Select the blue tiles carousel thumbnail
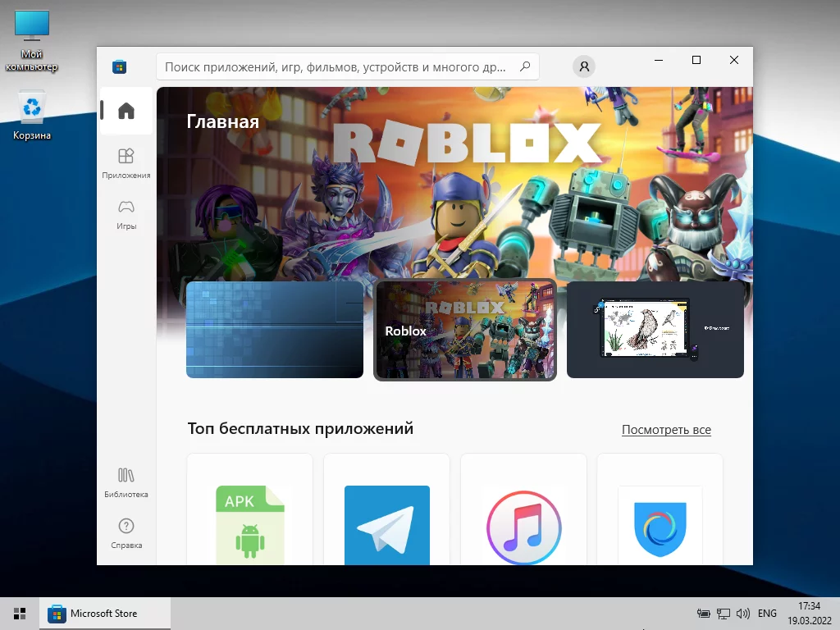 (275, 330)
